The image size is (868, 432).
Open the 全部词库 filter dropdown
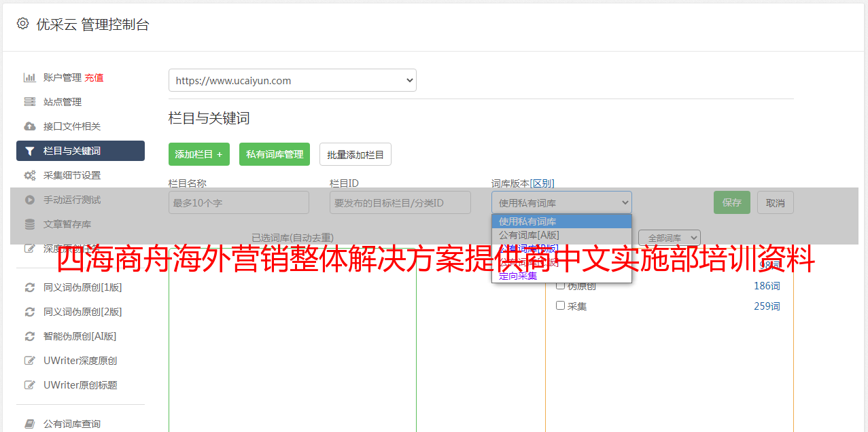669,238
